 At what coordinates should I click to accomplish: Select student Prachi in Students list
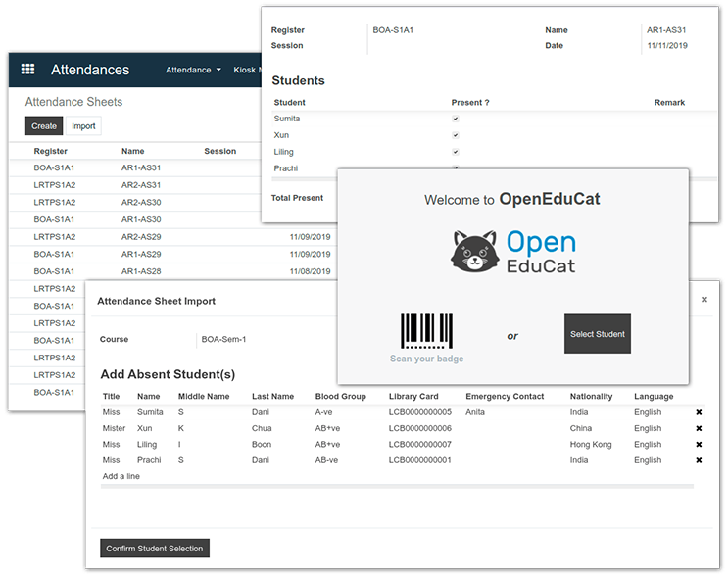pyautogui.click(x=285, y=167)
